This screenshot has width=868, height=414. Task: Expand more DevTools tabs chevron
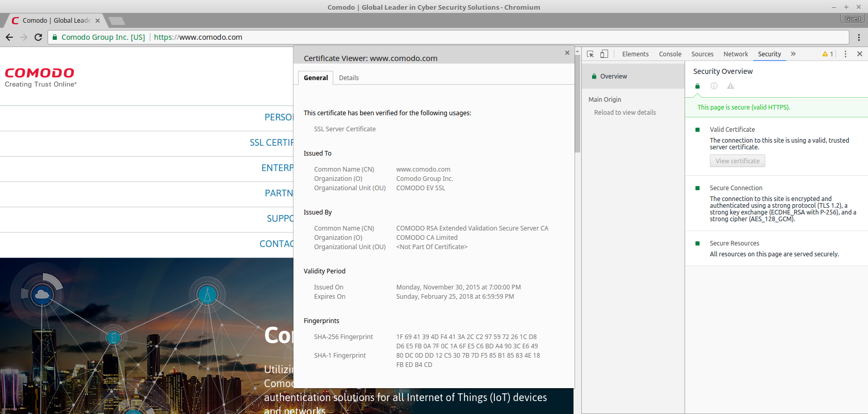point(793,54)
